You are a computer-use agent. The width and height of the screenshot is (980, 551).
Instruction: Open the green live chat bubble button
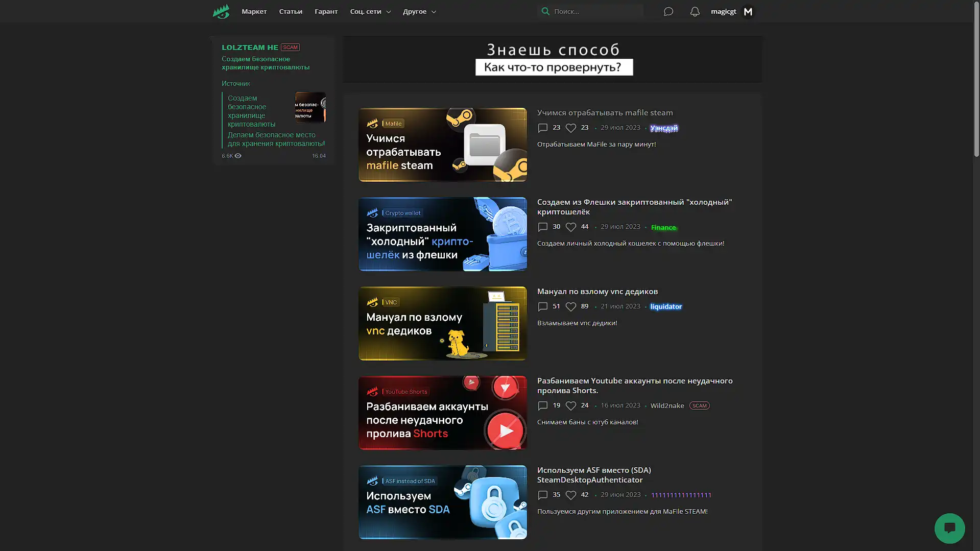pos(949,528)
